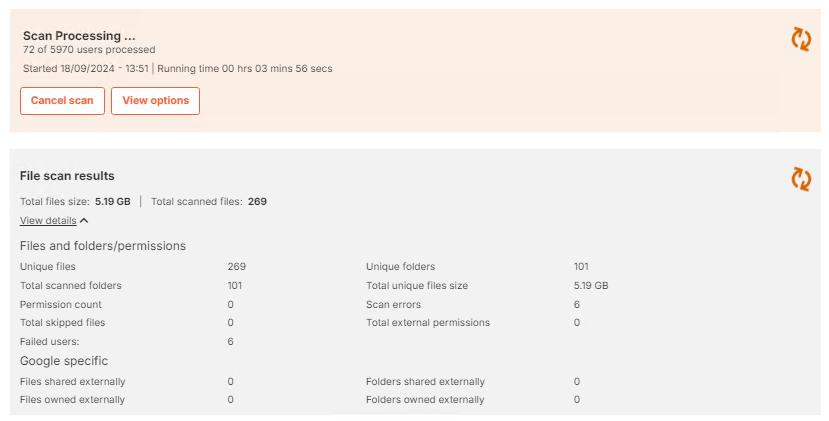Open the View options button
The width and height of the screenshot is (829, 421).
coord(155,101)
